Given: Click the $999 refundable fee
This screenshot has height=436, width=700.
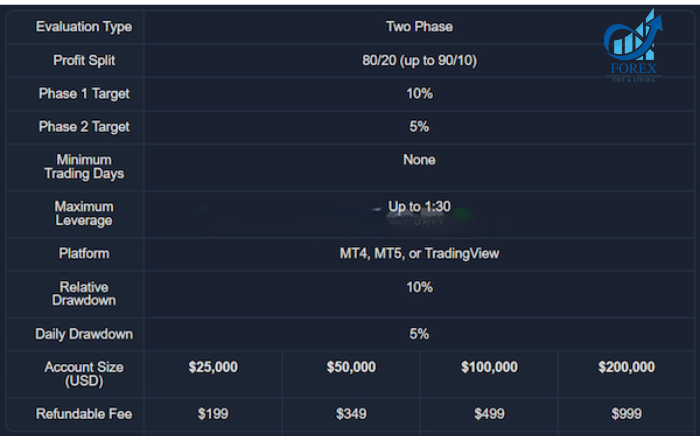Looking at the screenshot, I should pos(626,414).
